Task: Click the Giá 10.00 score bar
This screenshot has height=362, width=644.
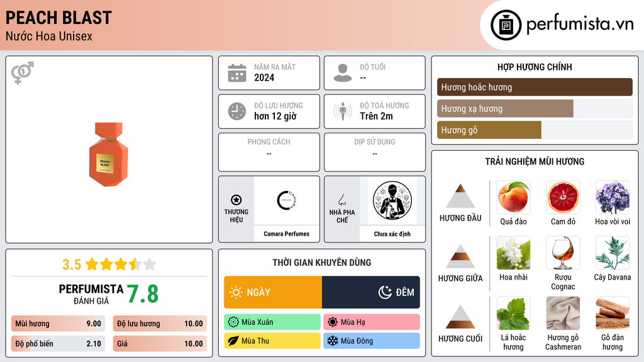Action: pyautogui.click(x=160, y=344)
